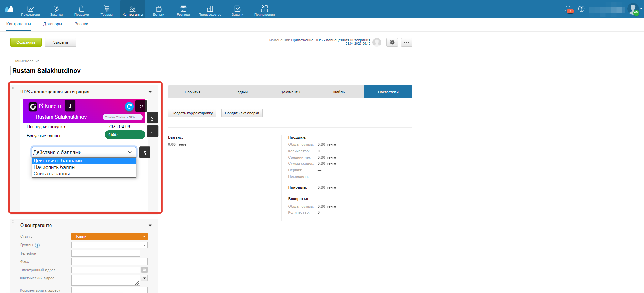The height and width of the screenshot is (293, 644).
Task: Click the help question mark icon
Action: [x=581, y=9]
